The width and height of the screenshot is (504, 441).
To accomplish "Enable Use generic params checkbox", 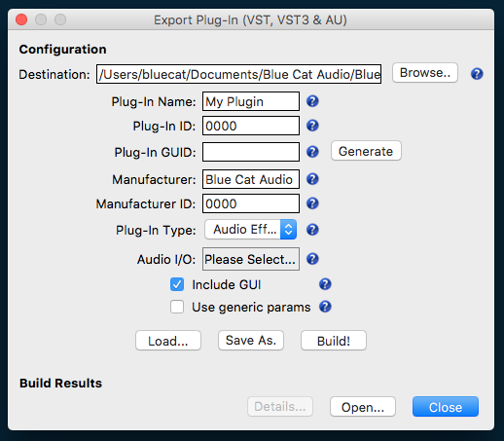I will pos(177,307).
